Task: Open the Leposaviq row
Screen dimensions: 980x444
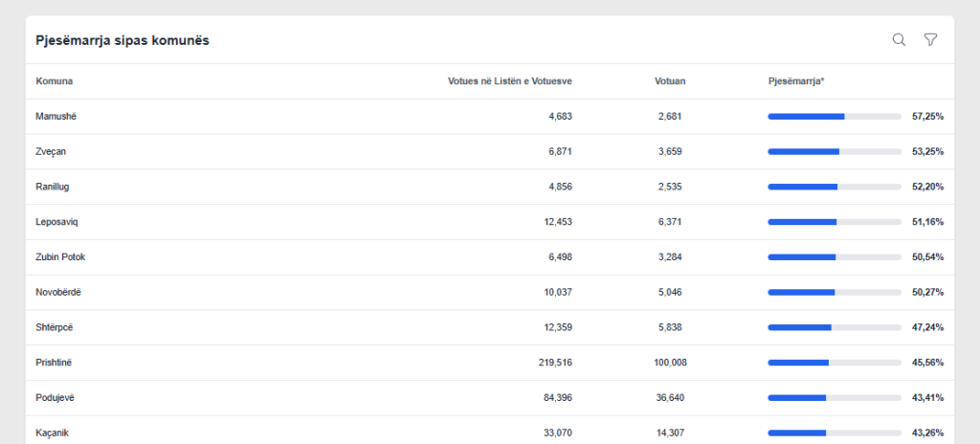Action: [x=56, y=222]
